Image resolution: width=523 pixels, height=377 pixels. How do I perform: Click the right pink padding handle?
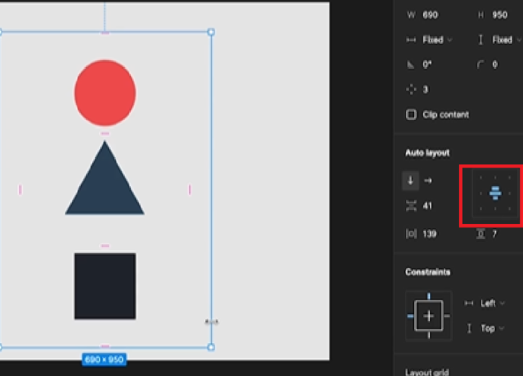[x=190, y=190]
